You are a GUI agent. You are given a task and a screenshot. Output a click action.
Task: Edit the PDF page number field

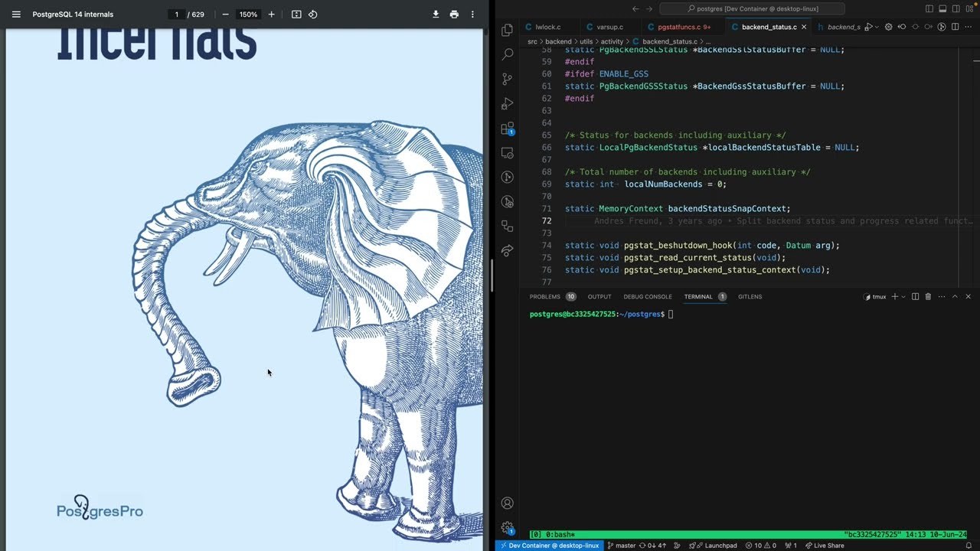coord(176,14)
